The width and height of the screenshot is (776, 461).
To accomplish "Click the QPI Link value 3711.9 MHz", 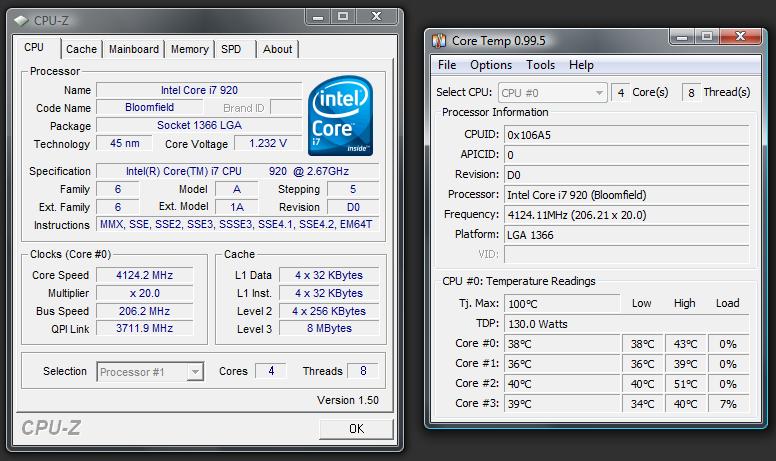I will 145,328.
